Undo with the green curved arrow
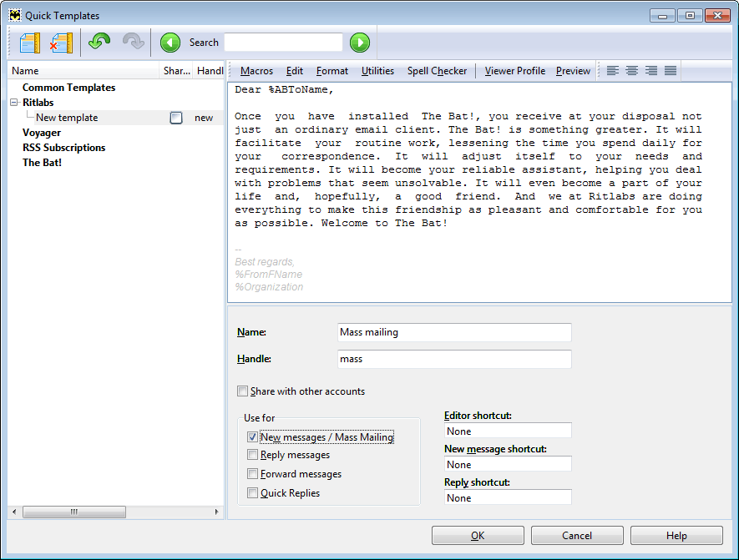Viewport: 739px width, 560px height. [x=99, y=42]
